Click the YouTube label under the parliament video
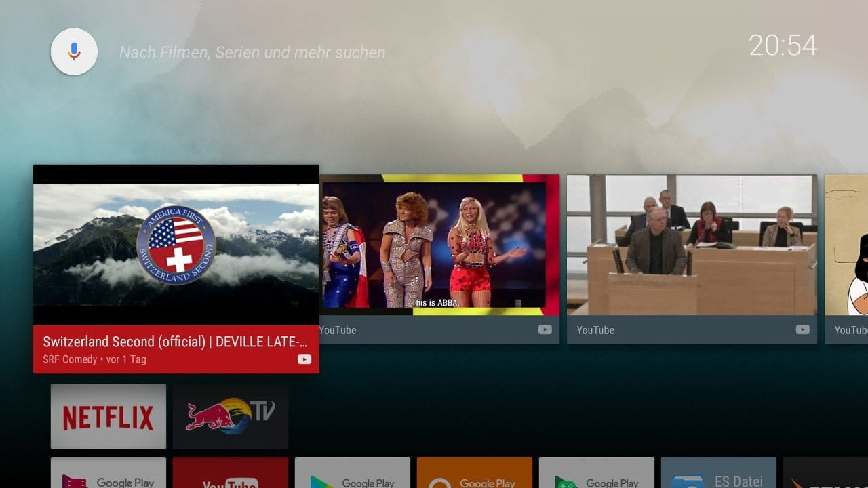This screenshot has width=868, height=488. coord(595,330)
